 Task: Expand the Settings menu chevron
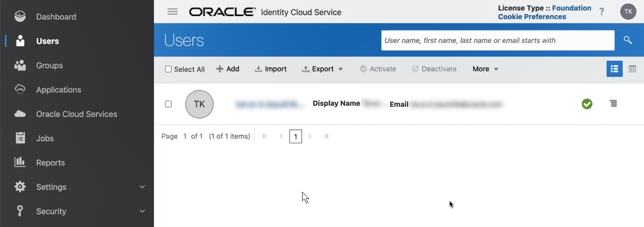142,187
